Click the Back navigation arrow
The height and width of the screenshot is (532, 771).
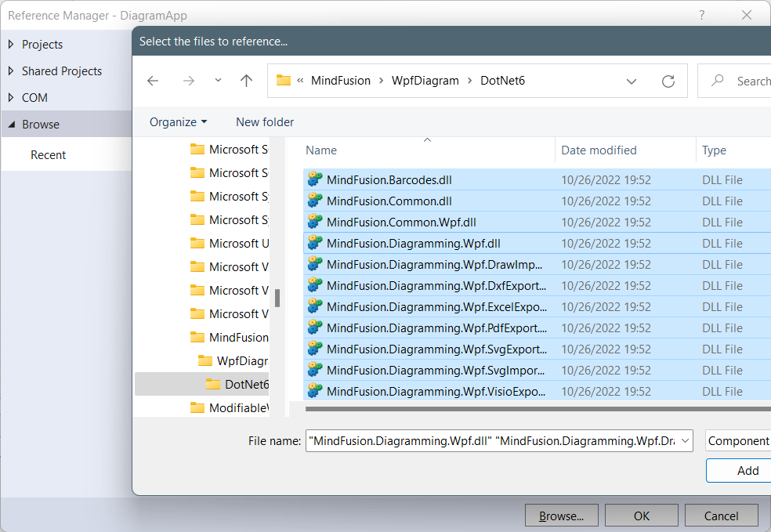click(153, 81)
